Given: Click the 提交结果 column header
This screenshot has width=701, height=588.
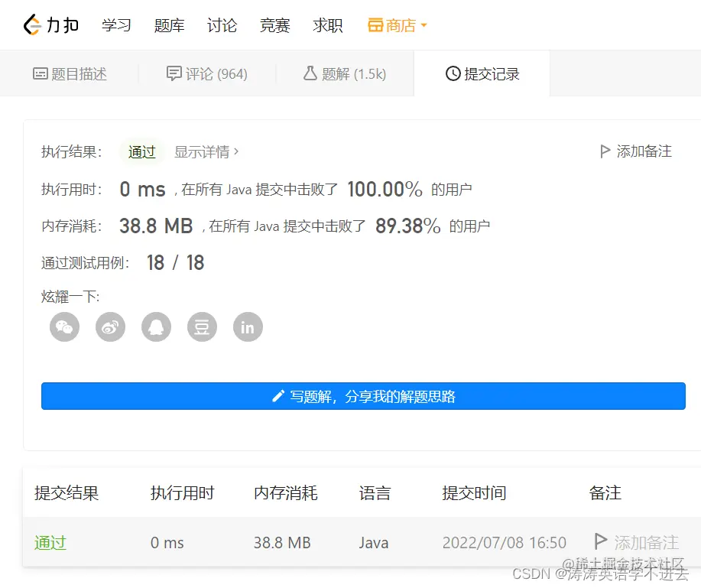Looking at the screenshot, I should [x=67, y=493].
